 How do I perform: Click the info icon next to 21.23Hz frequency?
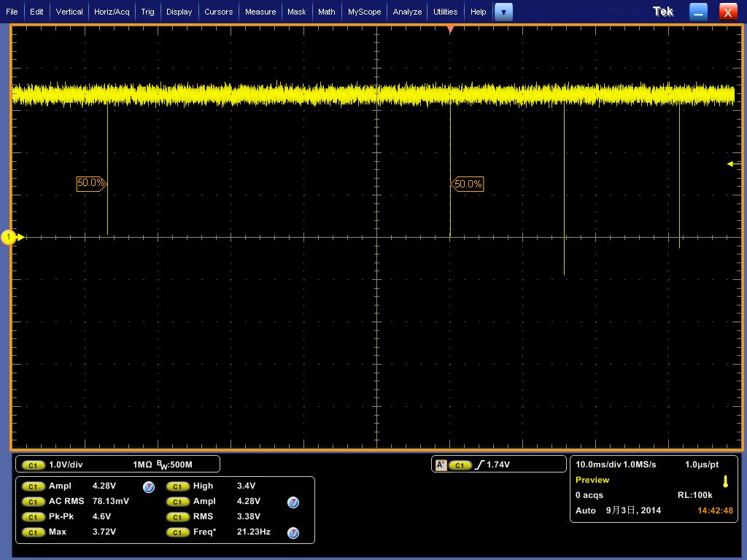coord(293,533)
